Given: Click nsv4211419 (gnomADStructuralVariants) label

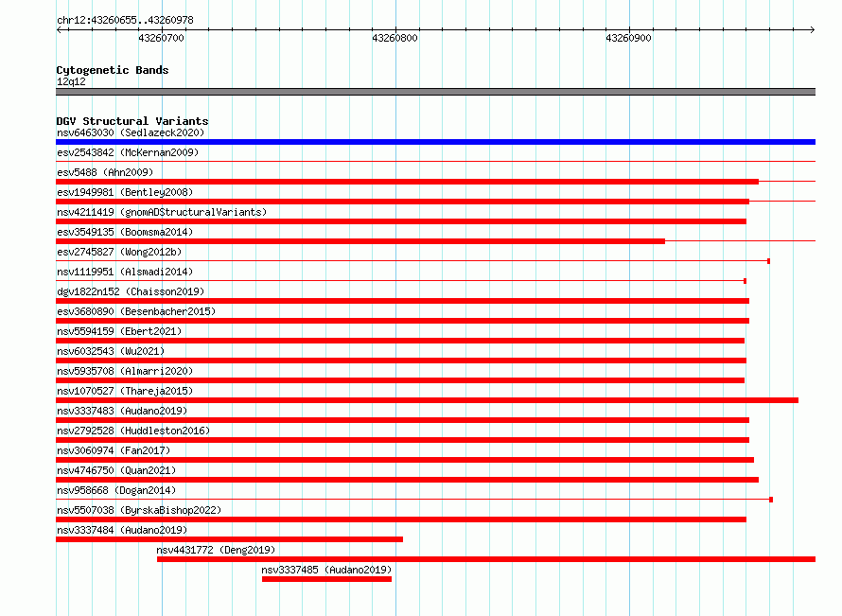Looking at the screenshot, I should point(162,212).
